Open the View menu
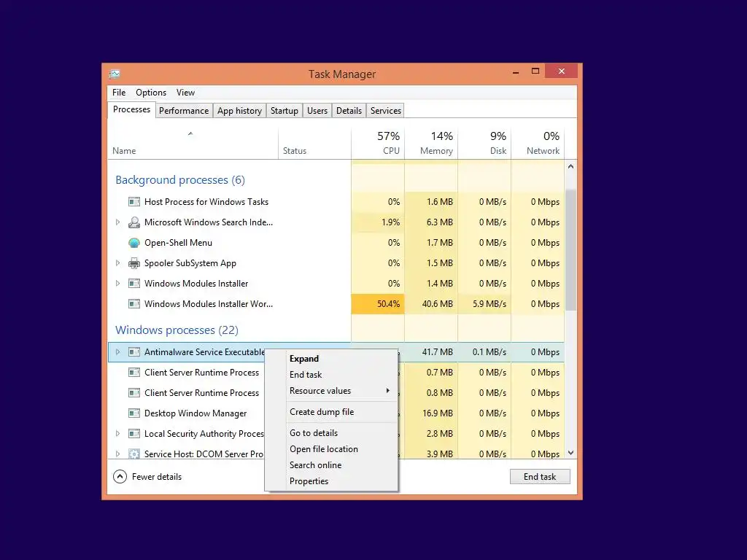747x560 pixels. pyautogui.click(x=185, y=93)
